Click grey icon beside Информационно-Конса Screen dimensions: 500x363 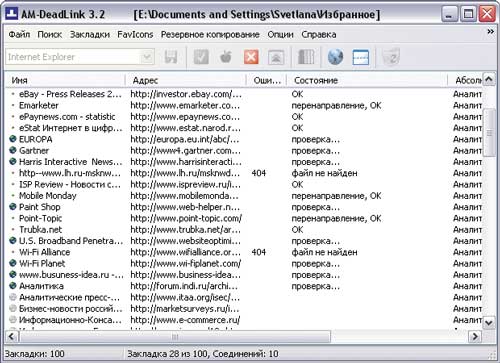click(13, 319)
